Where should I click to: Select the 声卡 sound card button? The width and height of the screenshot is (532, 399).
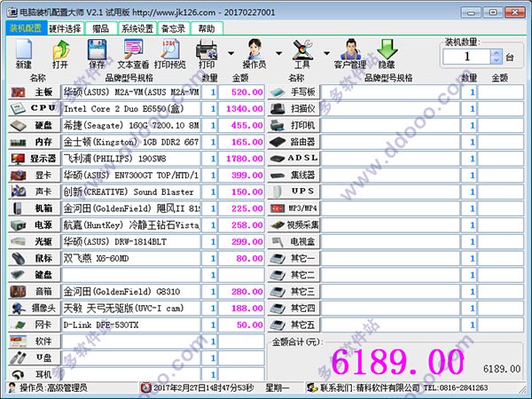[x=35, y=192]
